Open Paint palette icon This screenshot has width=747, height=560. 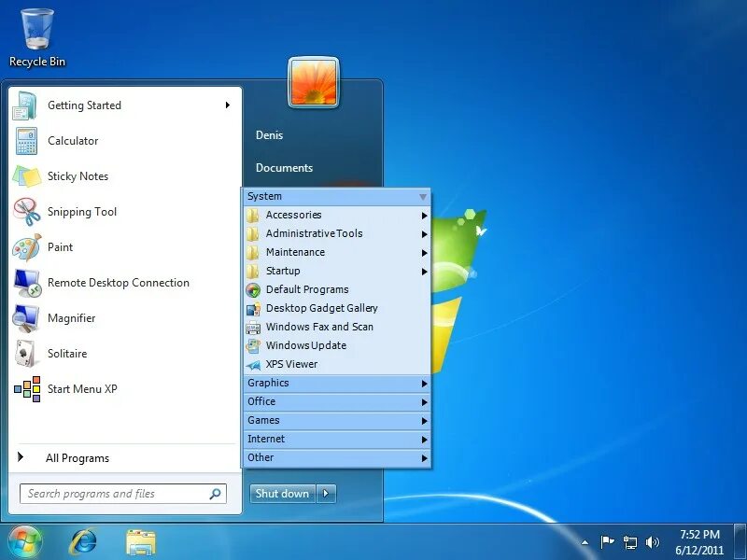click(27, 247)
